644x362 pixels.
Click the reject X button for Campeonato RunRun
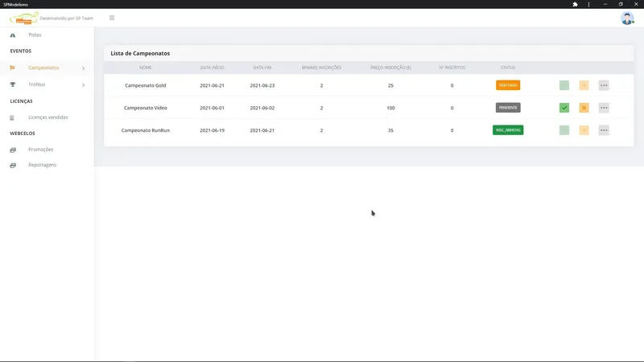pyautogui.click(x=584, y=130)
